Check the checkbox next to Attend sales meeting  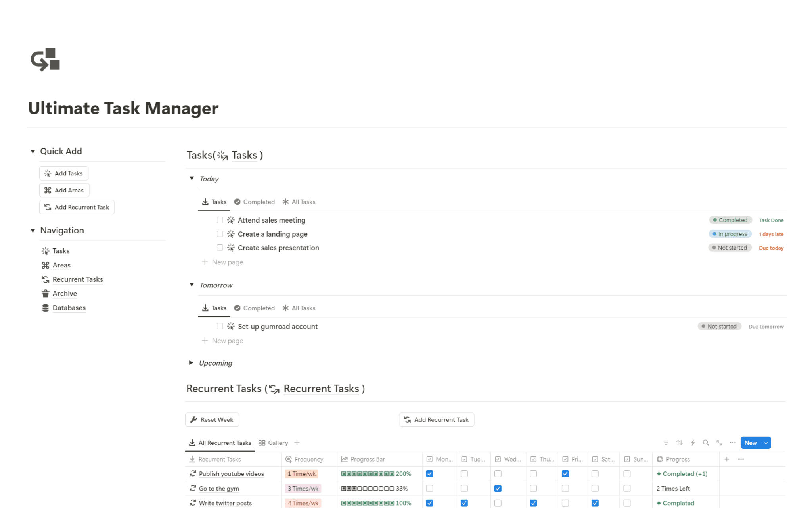point(220,220)
